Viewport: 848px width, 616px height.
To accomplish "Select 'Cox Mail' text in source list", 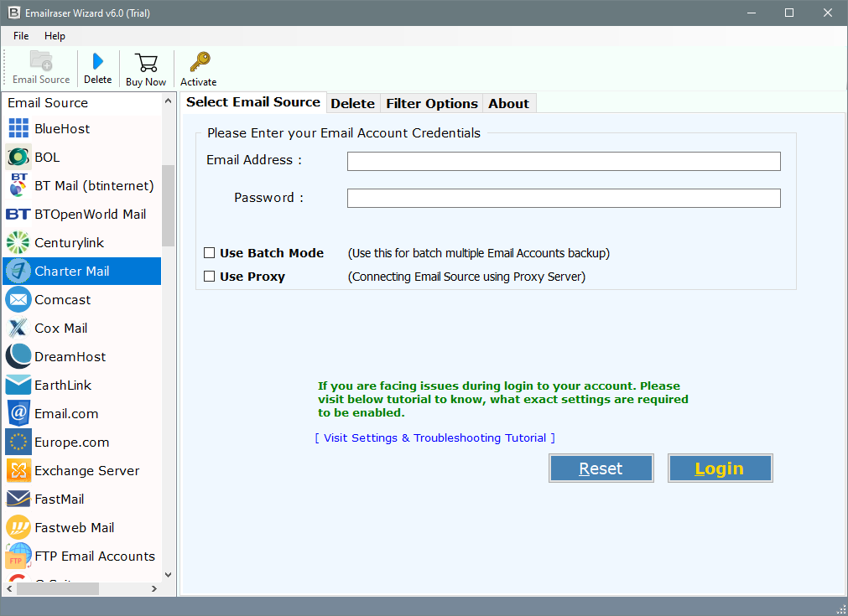I will point(61,328).
